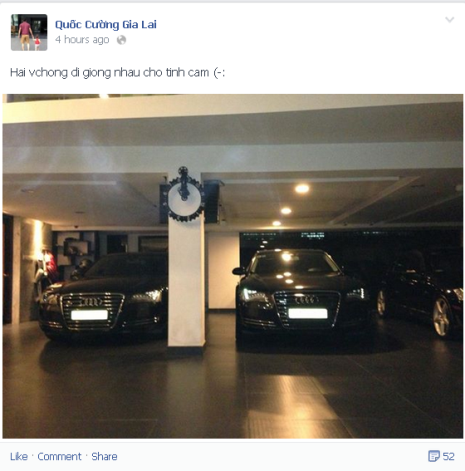The image size is (465, 471).
Task: Click the right Audi's front grille
Action: pos(307,309)
